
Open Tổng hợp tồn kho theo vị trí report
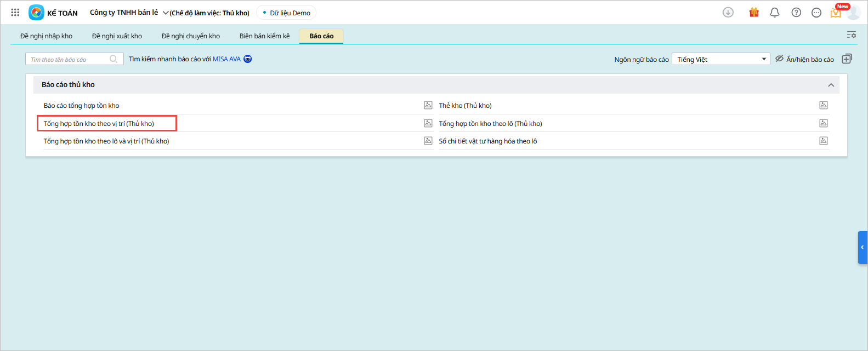99,124
